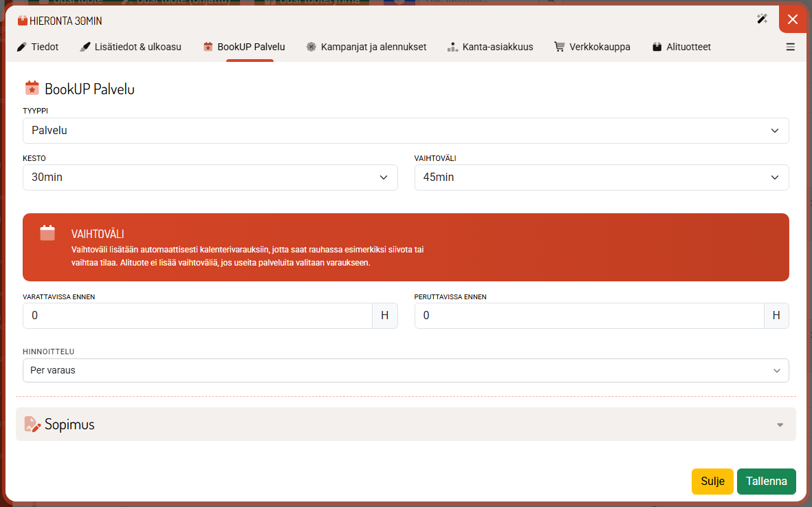Screen dimensions: 812x507
Task: Click the VAIHTOVÄLI banner title text
Action: (x=98, y=234)
